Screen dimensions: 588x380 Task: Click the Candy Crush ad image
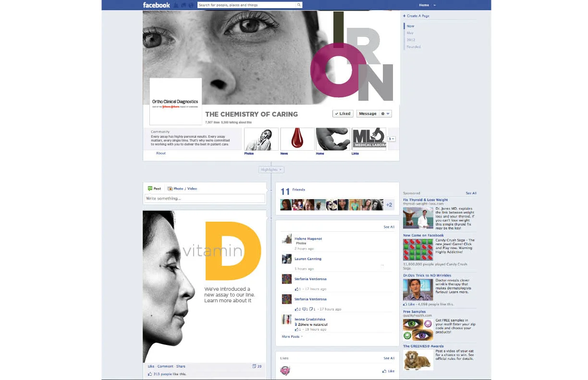click(418, 249)
